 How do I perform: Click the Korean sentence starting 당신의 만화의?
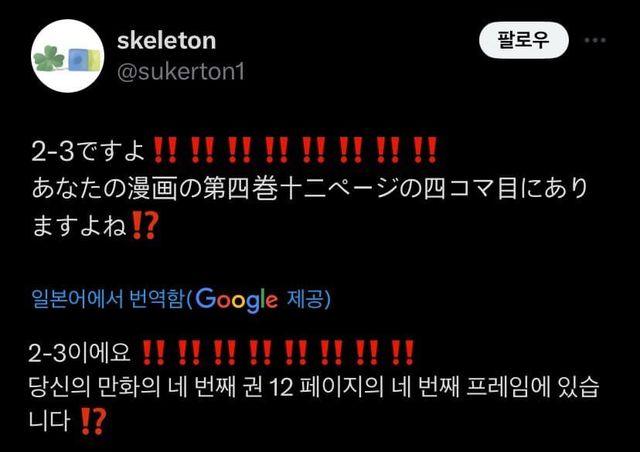point(313,403)
